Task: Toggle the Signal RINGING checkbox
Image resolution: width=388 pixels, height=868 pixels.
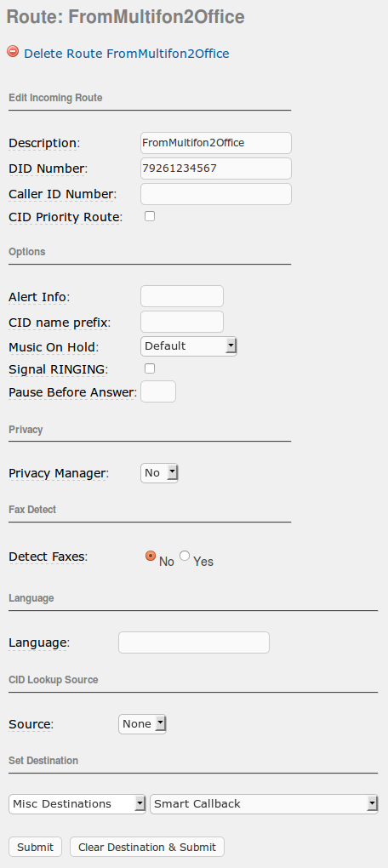Action: [150, 368]
